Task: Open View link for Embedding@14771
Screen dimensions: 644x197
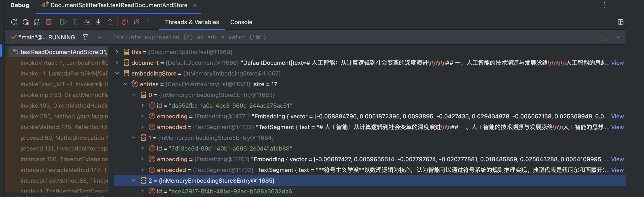Action: (x=617, y=116)
